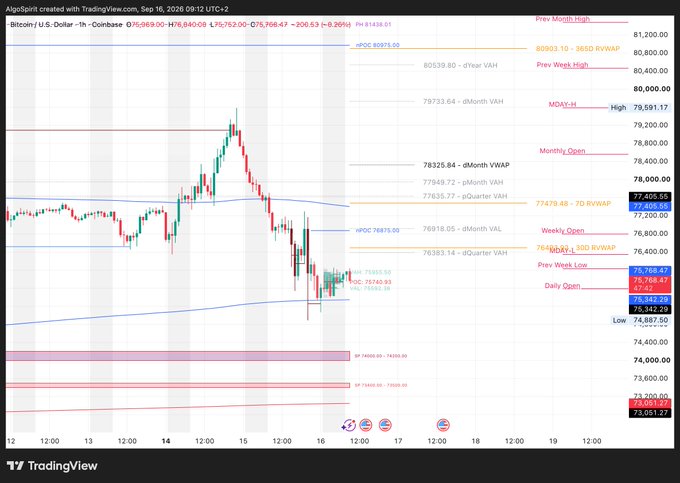Click the '74,000.00' price axis value
Image resolution: width=680 pixels, height=483 pixels.
(x=652, y=360)
